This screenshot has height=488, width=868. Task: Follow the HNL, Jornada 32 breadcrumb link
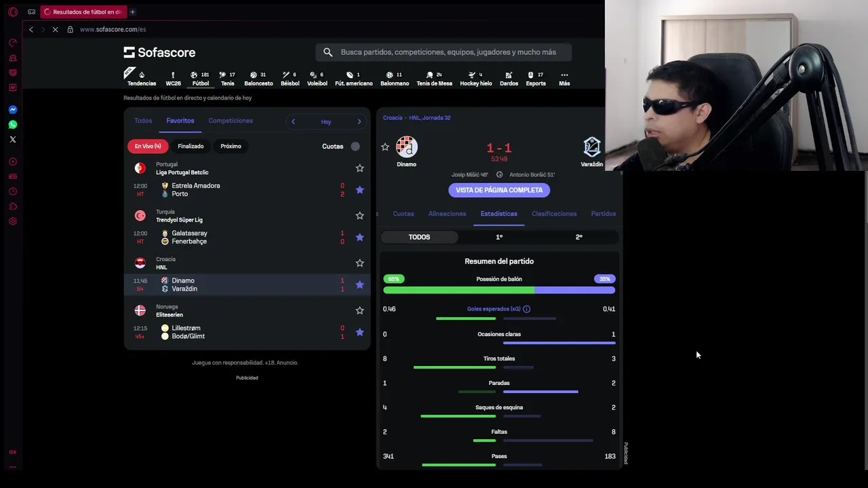(x=430, y=118)
